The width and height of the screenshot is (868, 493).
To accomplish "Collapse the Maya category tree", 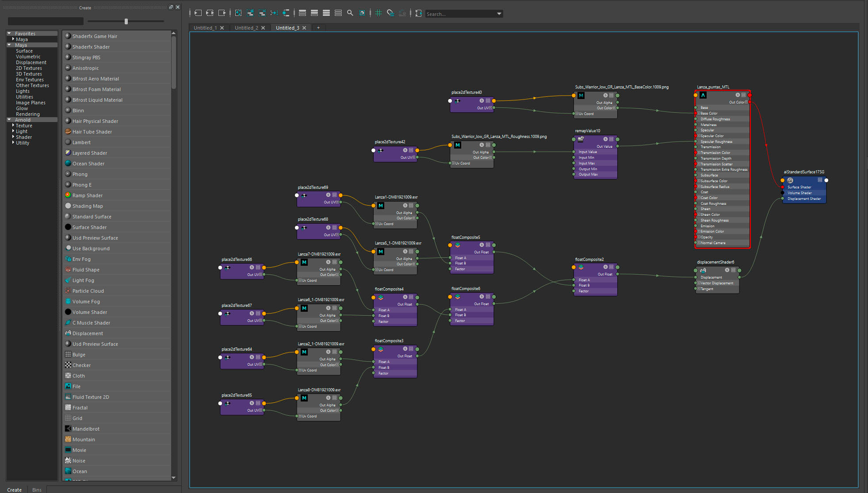I will [9, 45].
